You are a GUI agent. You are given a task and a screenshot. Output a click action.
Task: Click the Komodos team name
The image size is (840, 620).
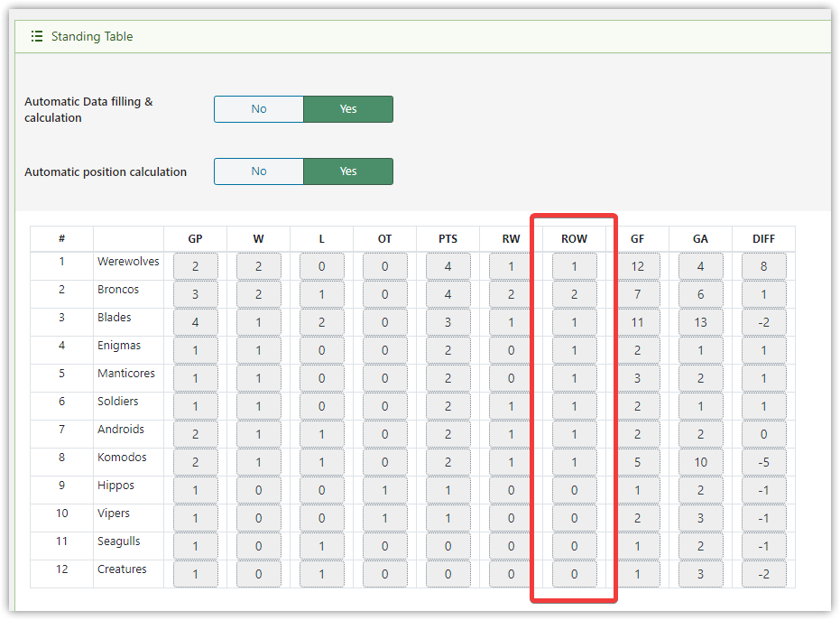click(122, 457)
